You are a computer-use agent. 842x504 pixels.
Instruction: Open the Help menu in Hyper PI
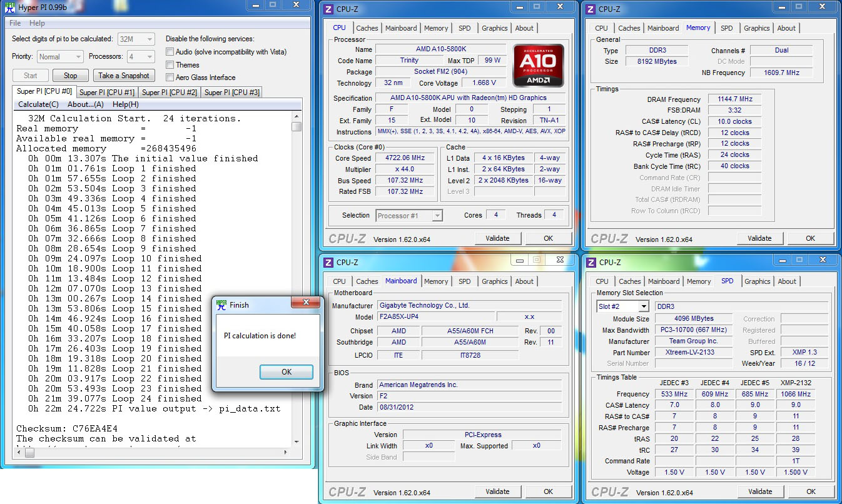coord(37,23)
